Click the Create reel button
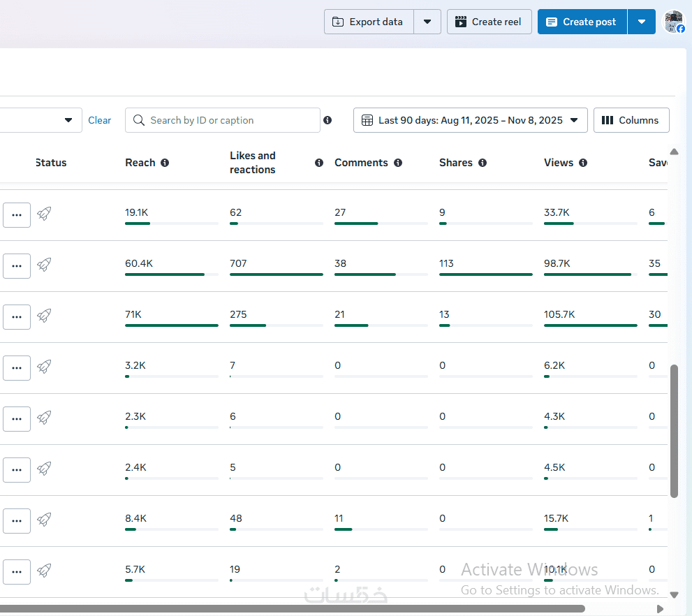692x616 pixels. pos(489,22)
